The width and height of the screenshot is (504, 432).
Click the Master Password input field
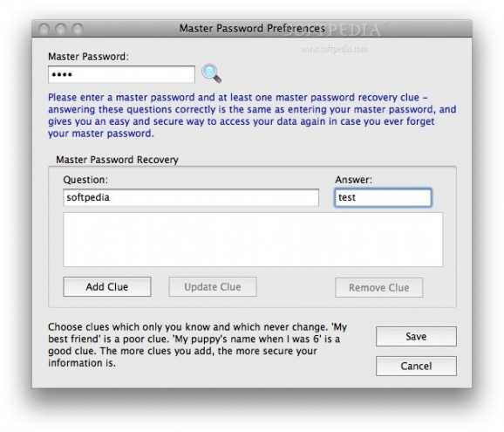121,75
